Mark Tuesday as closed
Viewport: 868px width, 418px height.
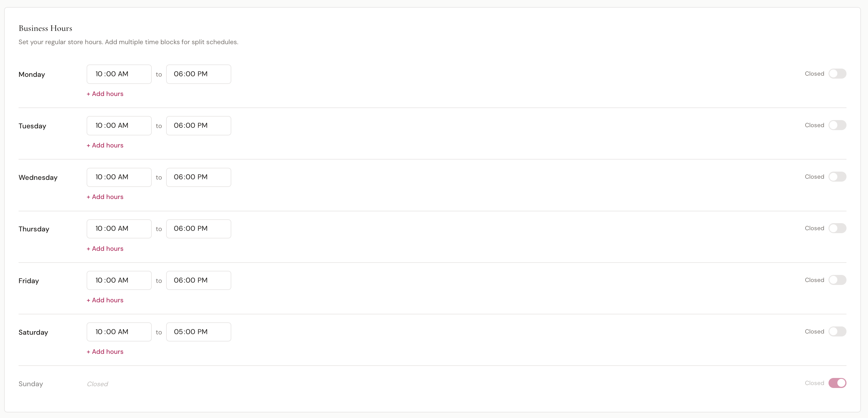tap(837, 125)
